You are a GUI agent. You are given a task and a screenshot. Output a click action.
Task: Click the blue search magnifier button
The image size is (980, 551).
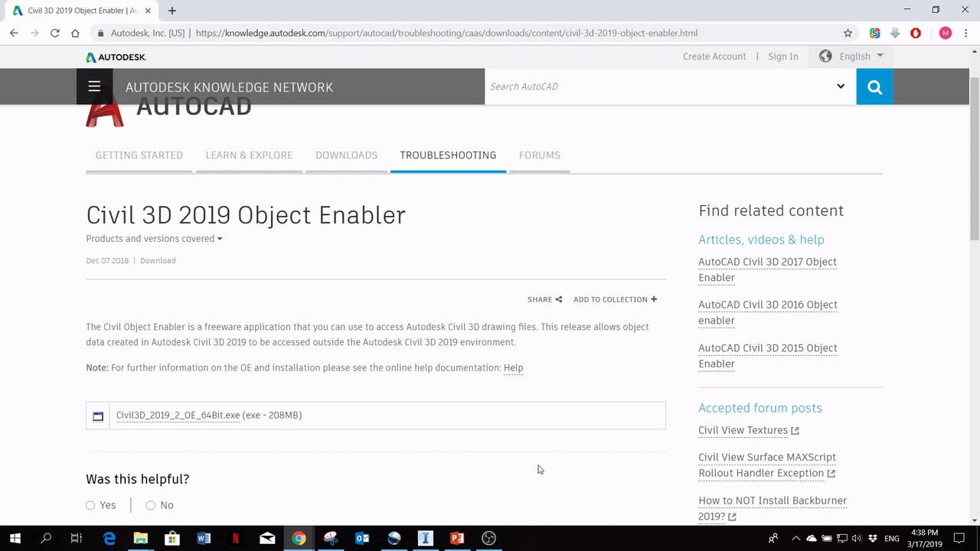pos(874,86)
